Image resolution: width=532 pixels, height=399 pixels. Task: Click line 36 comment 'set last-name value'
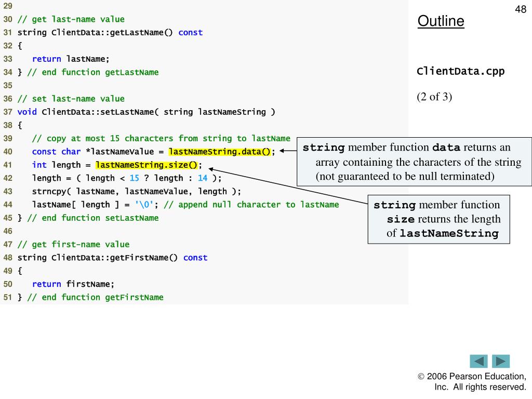point(71,99)
